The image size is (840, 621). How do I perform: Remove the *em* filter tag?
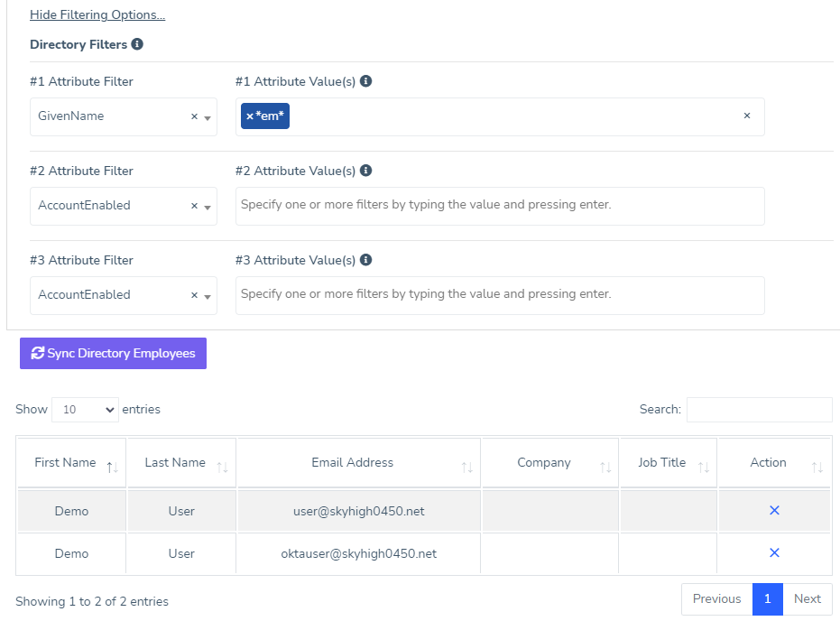(x=250, y=116)
